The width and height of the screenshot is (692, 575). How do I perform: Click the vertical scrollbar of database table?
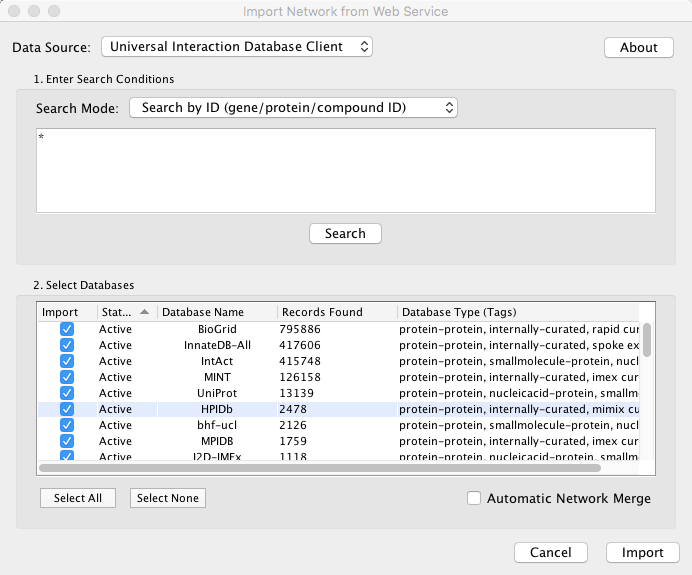[647, 340]
